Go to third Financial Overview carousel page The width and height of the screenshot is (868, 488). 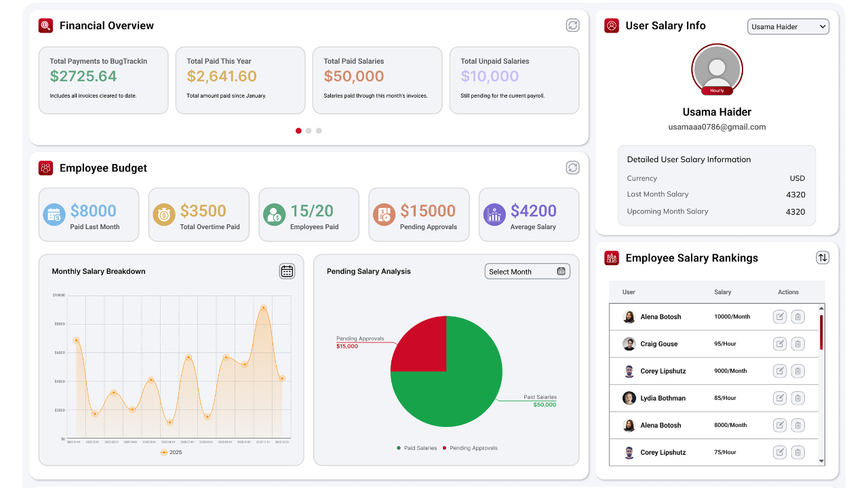pos(319,131)
